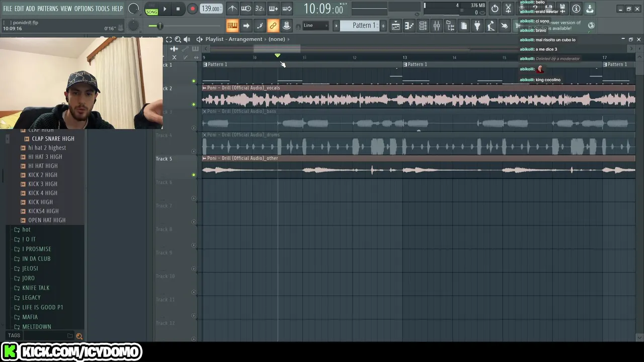Mute Track 1 with its green LED
This screenshot has height=362, width=644.
tap(194, 81)
